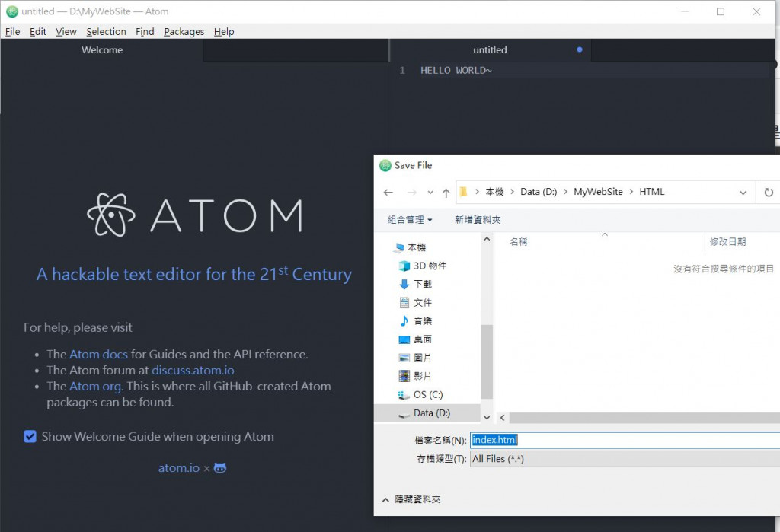Open the Atom docs link
Viewport: 780px width, 532px height.
[x=98, y=354]
